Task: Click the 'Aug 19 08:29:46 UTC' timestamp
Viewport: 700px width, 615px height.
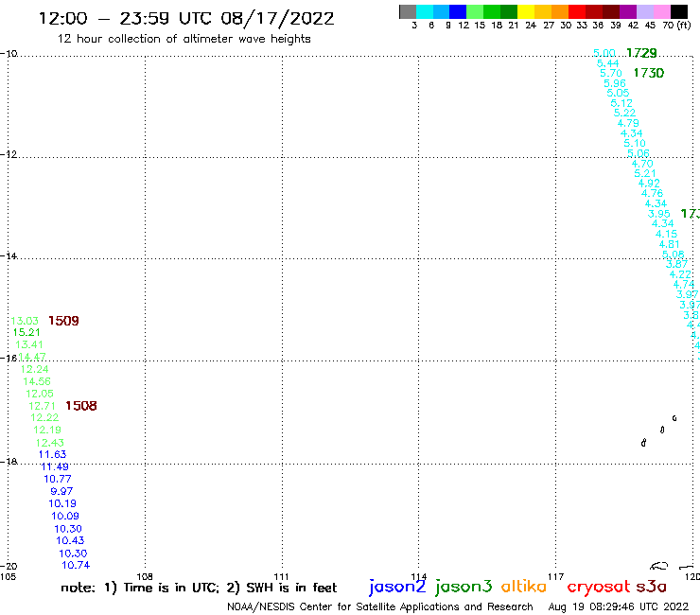Action: (x=619, y=606)
